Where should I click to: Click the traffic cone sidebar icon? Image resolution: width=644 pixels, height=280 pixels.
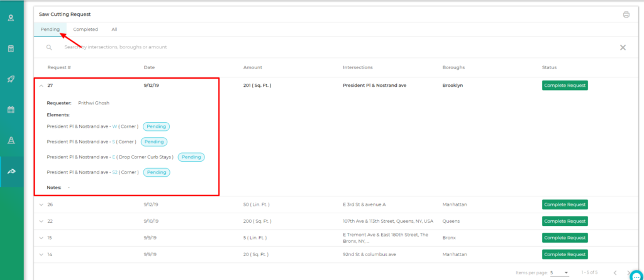click(x=11, y=140)
